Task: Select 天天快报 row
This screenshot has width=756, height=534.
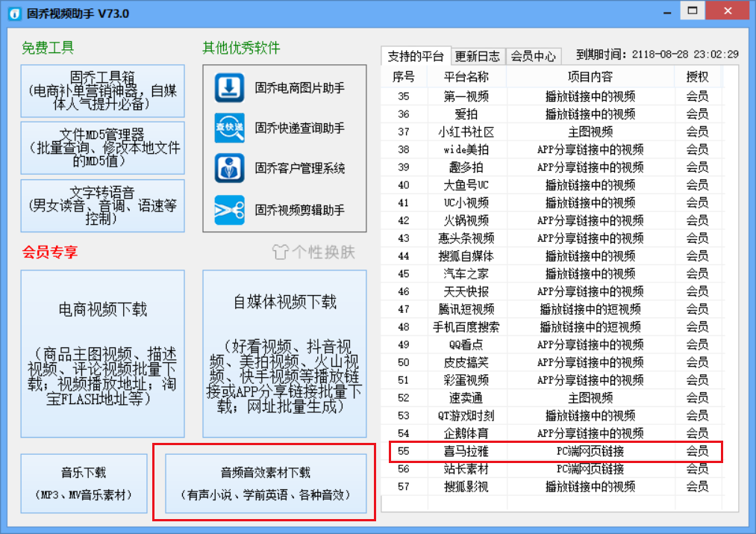Action: coord(552,291)
